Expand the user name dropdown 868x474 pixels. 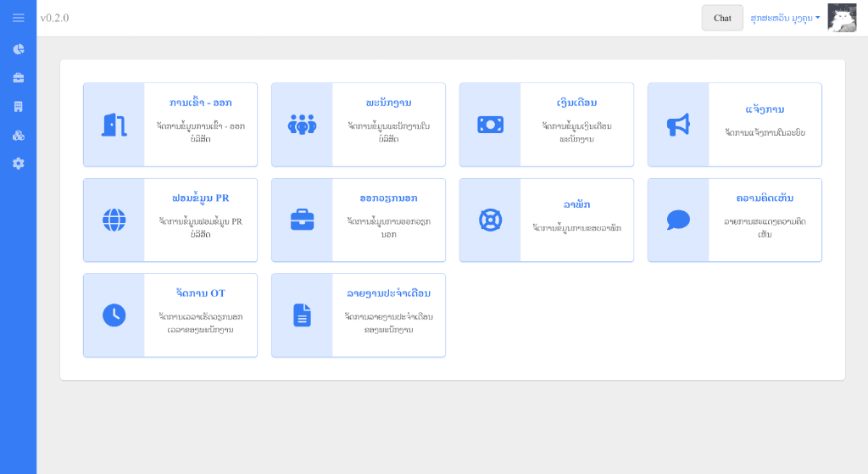(785, 19)
